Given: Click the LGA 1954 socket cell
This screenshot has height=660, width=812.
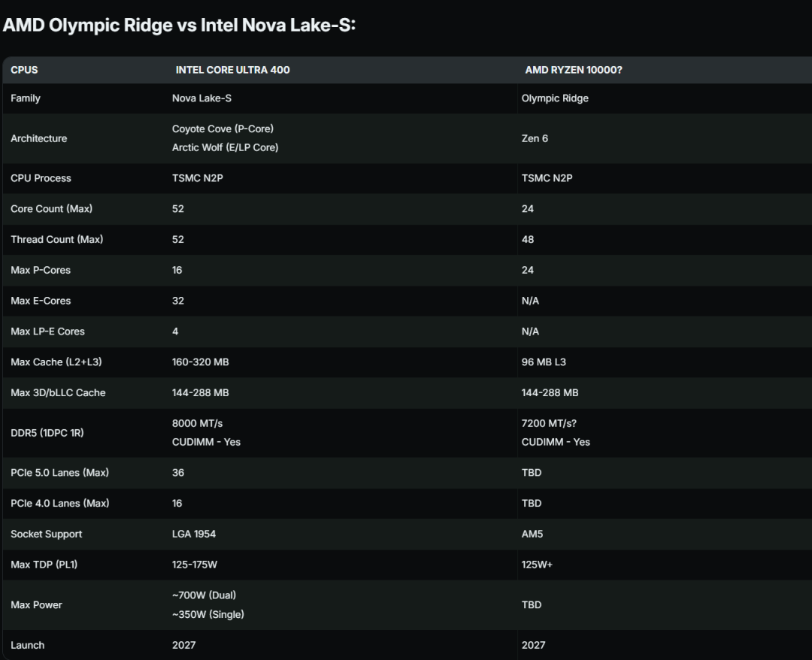Looking at the screenshot, I should coord(194,534).
